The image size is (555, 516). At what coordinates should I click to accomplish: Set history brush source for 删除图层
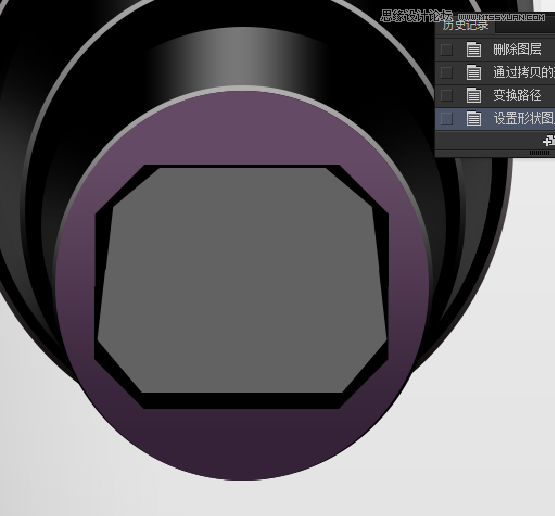447,50
